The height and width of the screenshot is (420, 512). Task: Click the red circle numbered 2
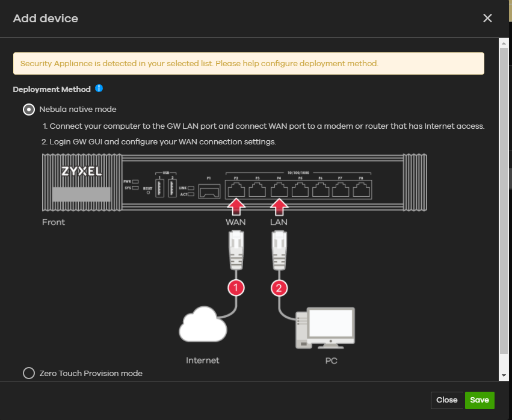coord(278,288)
